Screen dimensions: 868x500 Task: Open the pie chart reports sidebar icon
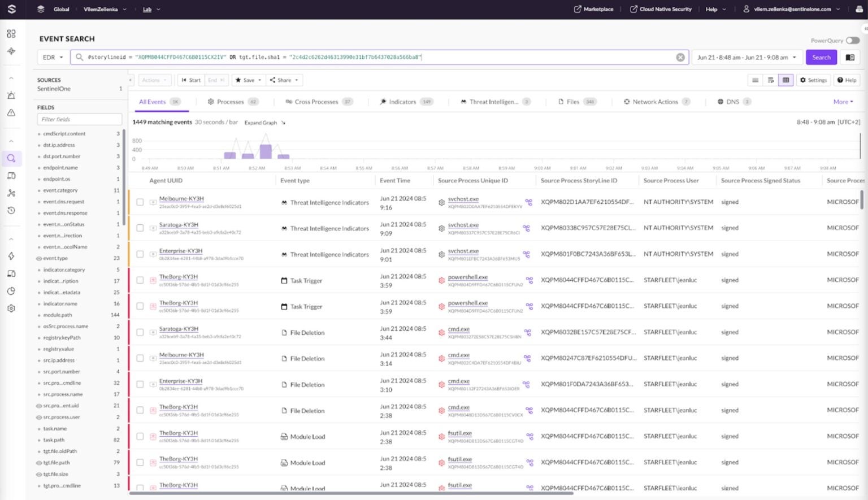11,291
